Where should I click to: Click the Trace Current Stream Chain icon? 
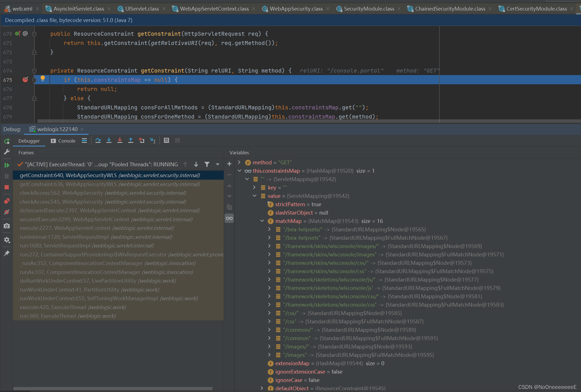click(x=177, y=141)
